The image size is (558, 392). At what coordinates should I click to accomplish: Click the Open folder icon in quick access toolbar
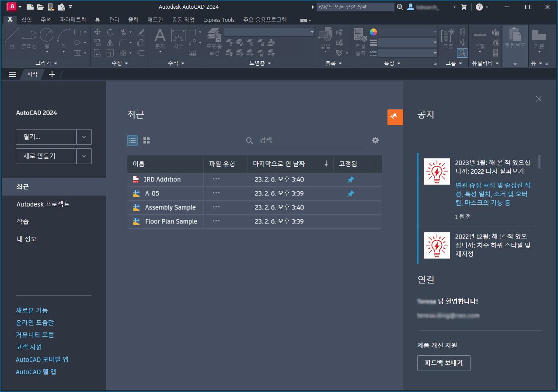click(40, 7)
